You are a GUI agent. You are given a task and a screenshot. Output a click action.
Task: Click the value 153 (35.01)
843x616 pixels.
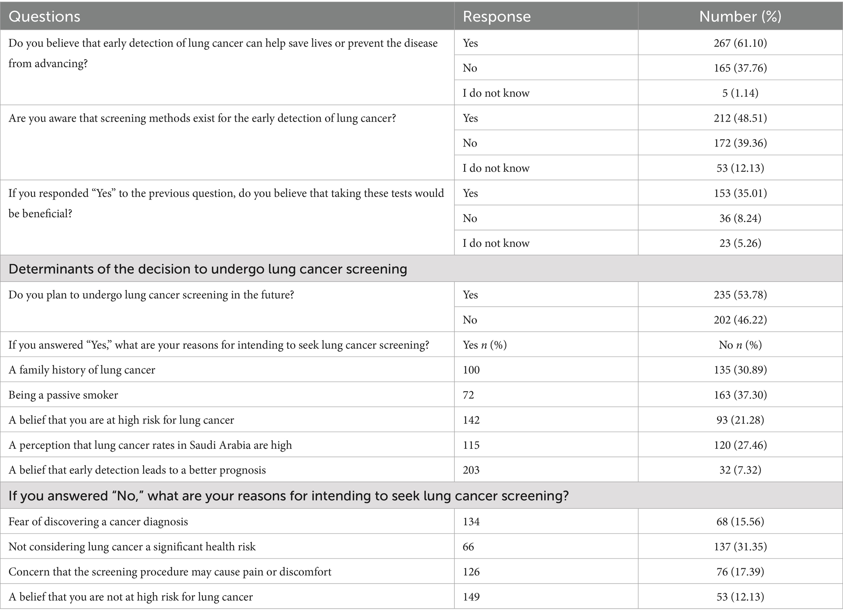(x=740, y=193)
